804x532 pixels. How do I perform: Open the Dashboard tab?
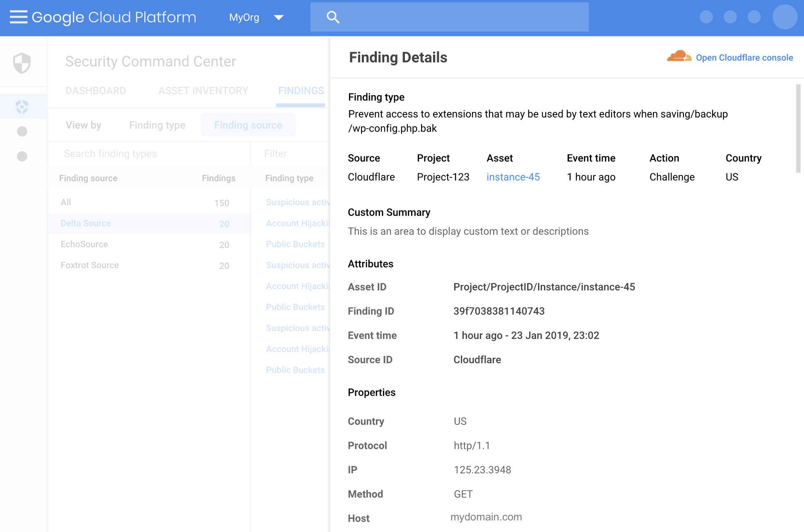click(x=96, y=91)
